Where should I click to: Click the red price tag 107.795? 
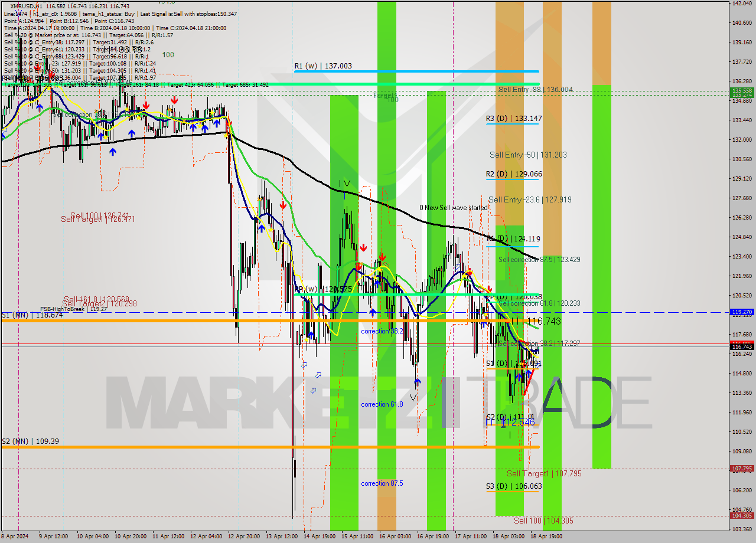[x=742, y=469]
